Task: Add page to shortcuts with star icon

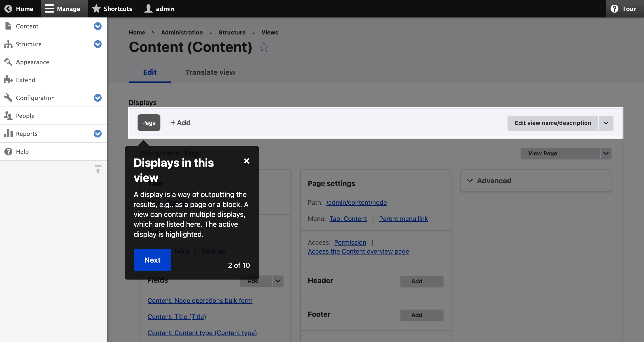Action: point(263,47)
